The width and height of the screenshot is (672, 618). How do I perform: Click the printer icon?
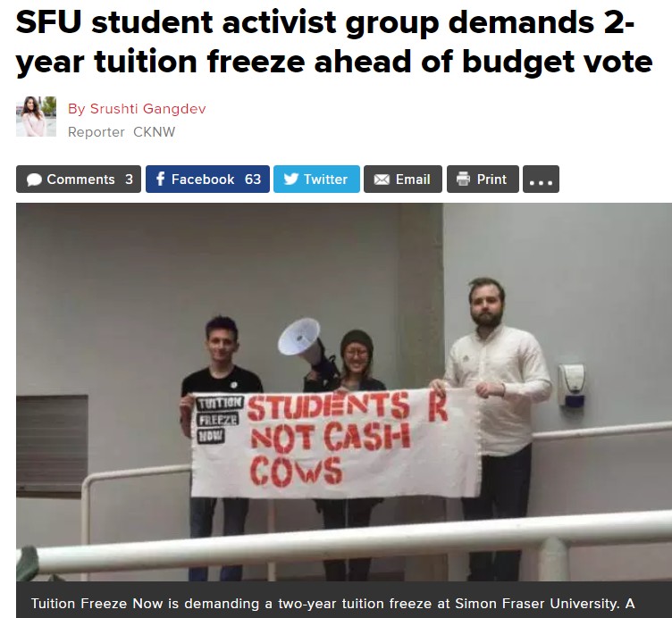pos(463,179)
